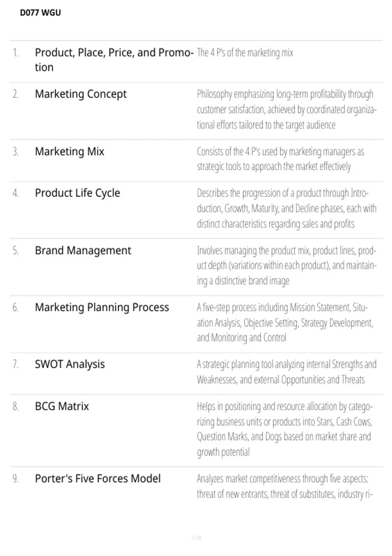Click the page number indicator at the bottom

(x=196, y=538)
